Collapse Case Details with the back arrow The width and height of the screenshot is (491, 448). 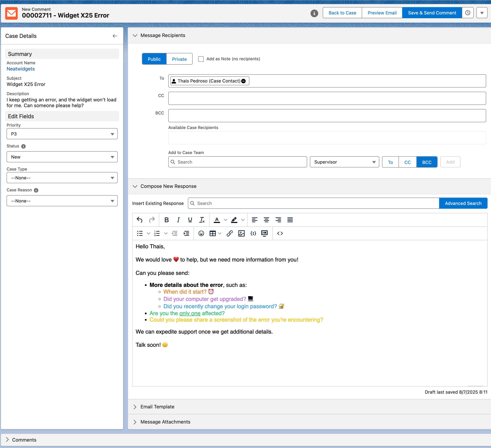(x=115, y=36)
